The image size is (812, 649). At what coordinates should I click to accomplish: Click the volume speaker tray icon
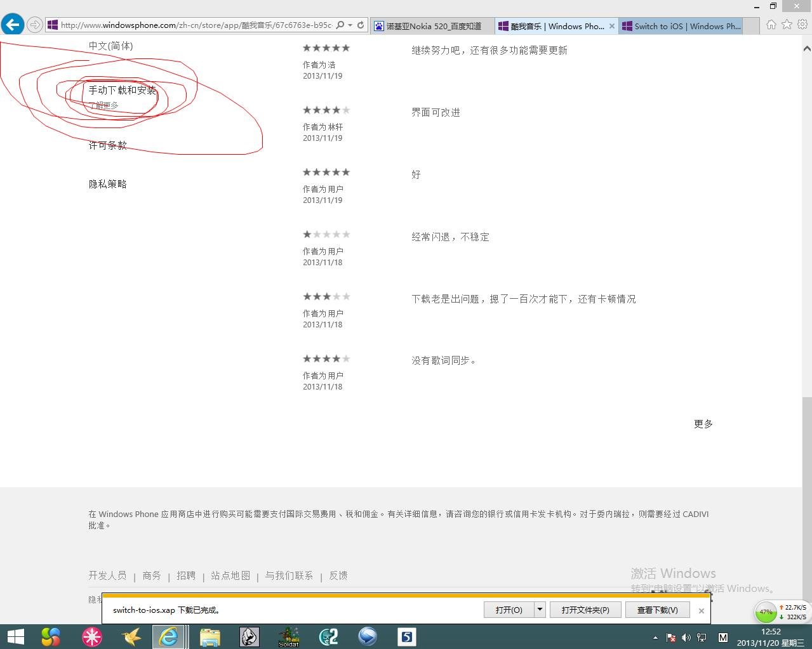tap(686, 638)
